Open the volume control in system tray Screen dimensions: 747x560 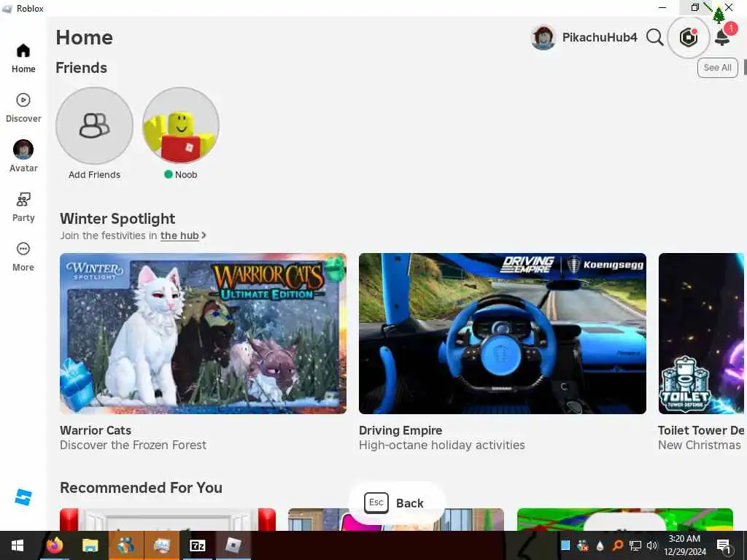651,545
